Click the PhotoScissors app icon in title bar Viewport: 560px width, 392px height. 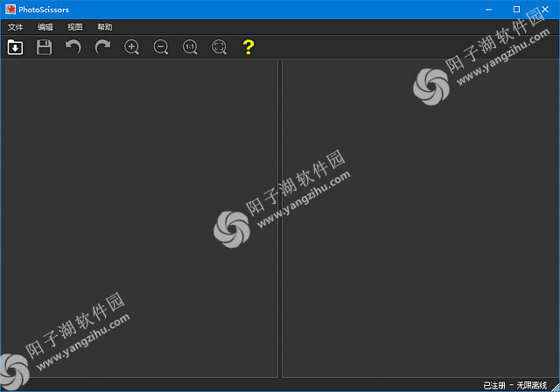pyautogui.click(x=10, y=10)
